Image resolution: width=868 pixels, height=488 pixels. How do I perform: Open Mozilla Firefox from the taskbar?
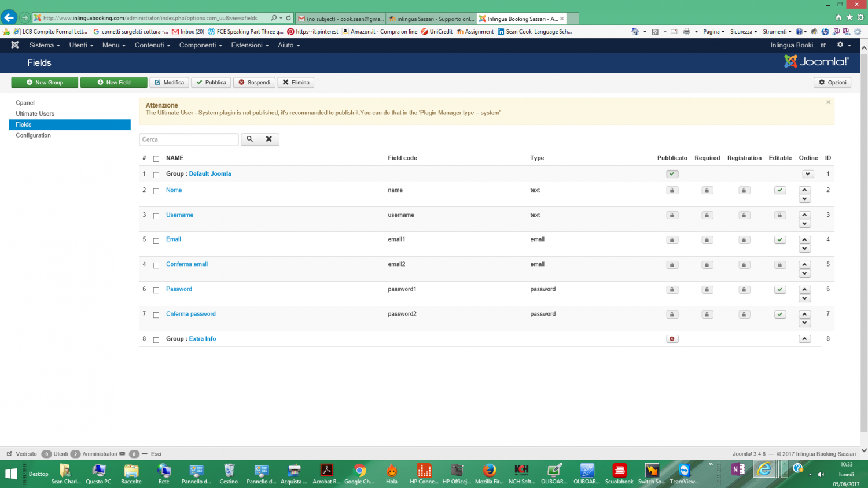point(489,472)
